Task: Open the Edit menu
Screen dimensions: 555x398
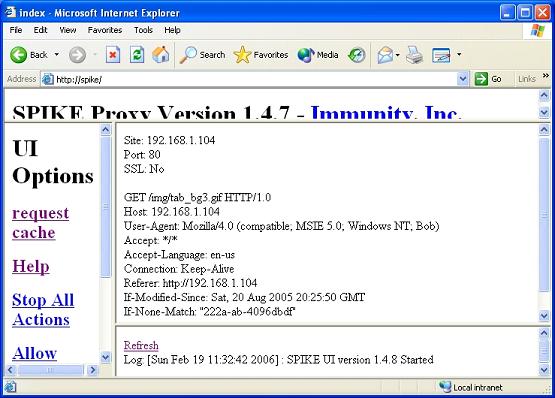Action: pyautogui.click(x=40, y=30)
